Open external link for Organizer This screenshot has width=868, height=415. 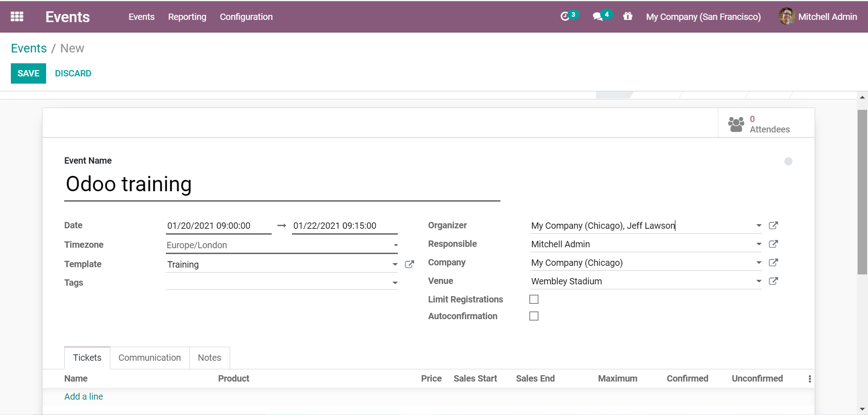click(x=774, y=225)
